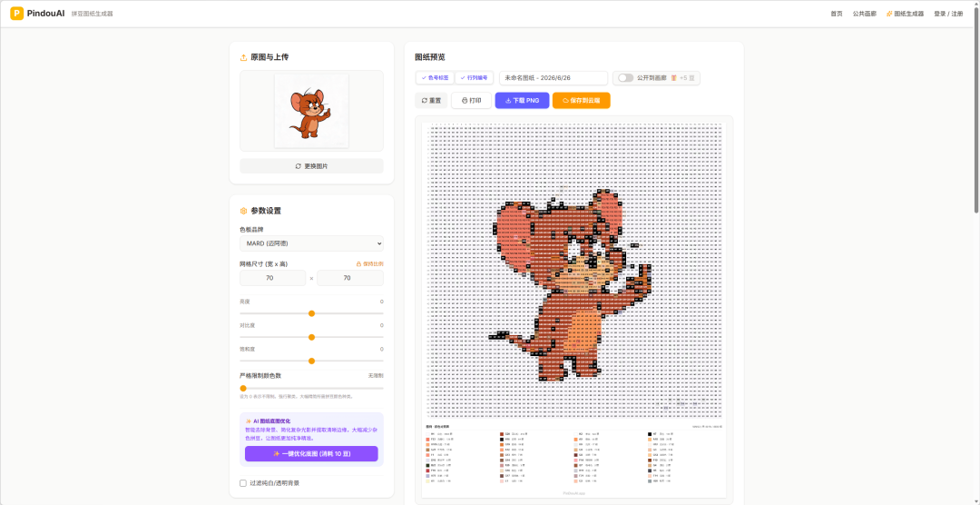Click the 对比度 slider handle
Screen dimensions: 980x505
[x=311, y=337]
